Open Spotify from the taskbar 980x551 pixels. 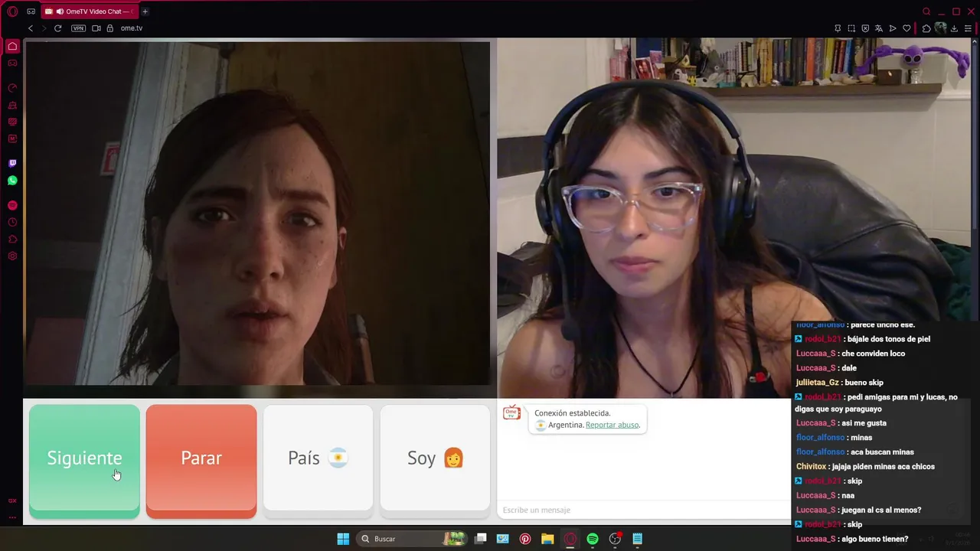[593, 539]
